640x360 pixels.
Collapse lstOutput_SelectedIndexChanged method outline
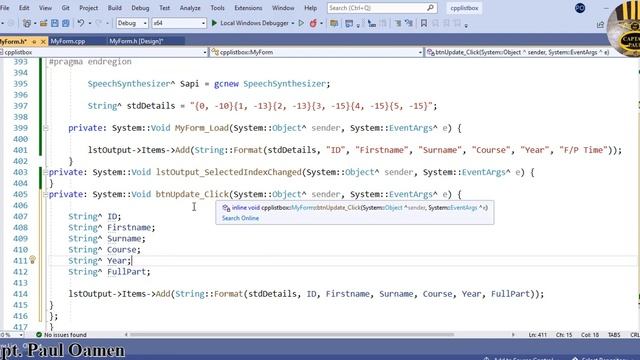[x=45, y=172]
